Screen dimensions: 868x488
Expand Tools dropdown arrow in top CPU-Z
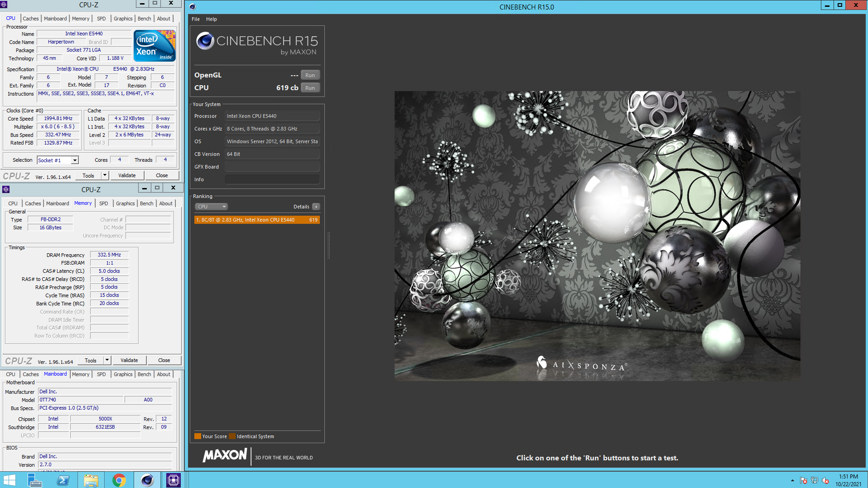[105, 175]
